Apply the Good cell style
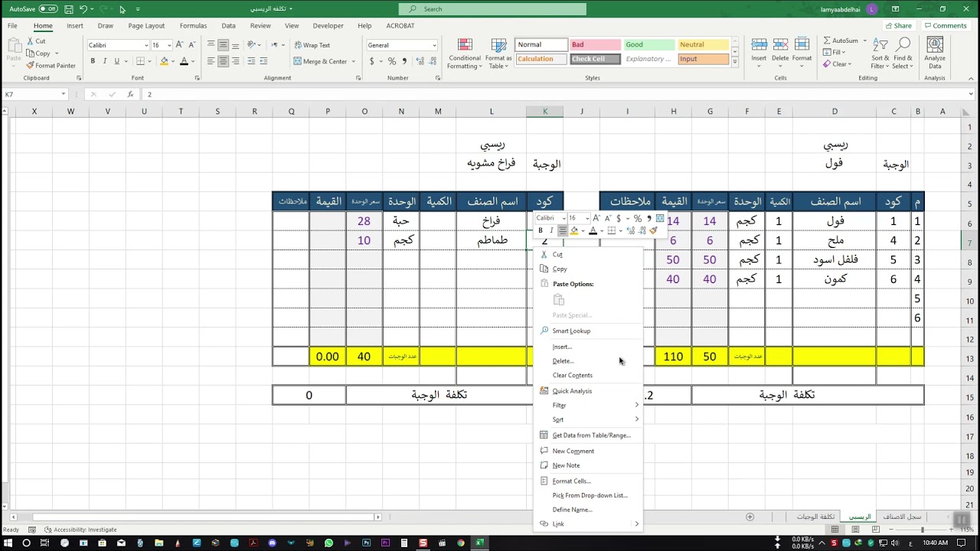Image resolution: width=980 pixels, height=551 pixels. [x=648, y=44]
